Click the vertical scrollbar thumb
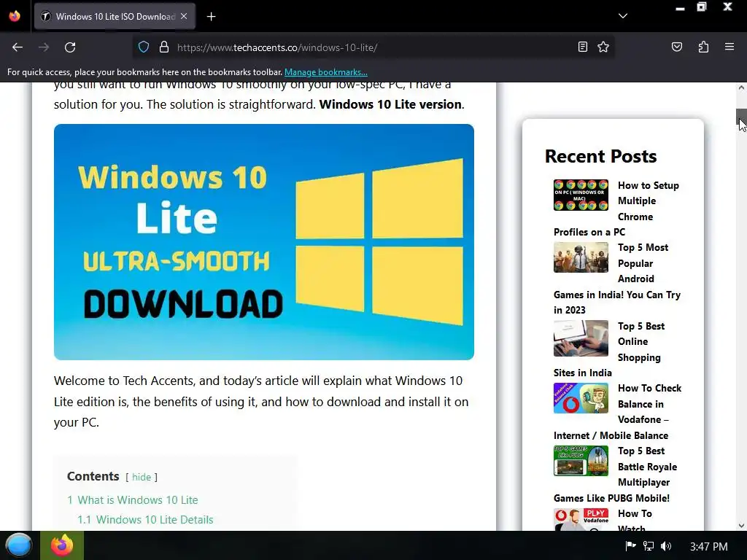Image resolution: width=747 pixels, height=560 pixels. point(741,119)
